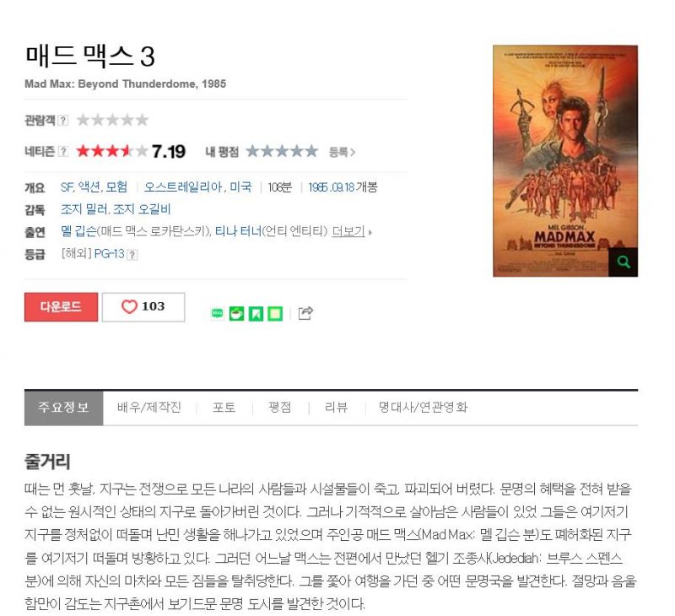Open the help icon beside PG-13

132,255
